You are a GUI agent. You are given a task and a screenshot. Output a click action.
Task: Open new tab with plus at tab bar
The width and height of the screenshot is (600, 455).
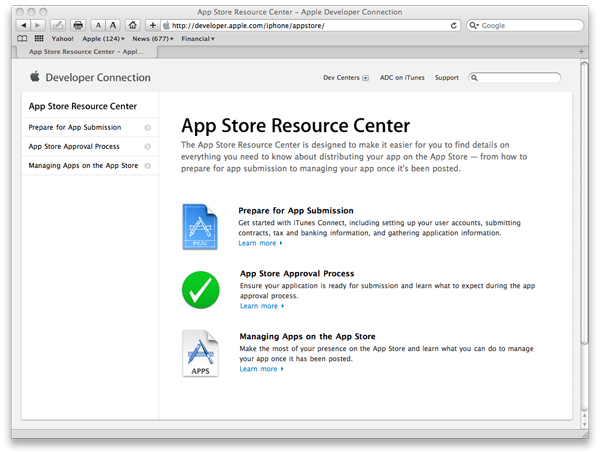click(x=581, y=51)
